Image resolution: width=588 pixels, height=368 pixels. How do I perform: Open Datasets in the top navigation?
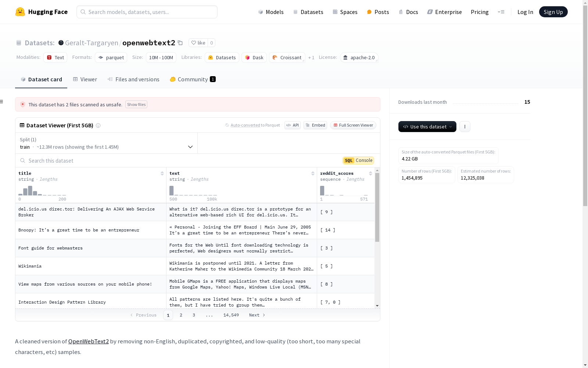(308, 12)
